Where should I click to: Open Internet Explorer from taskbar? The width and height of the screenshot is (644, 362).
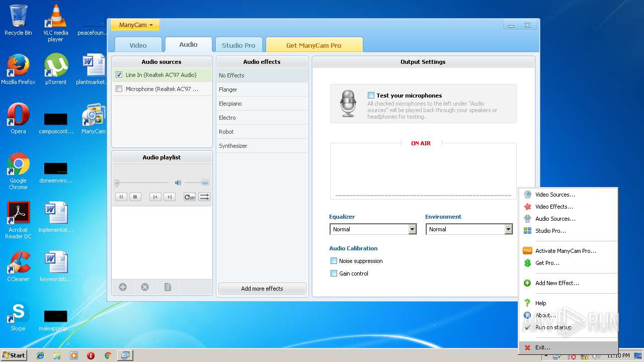(x=40, y=355)
